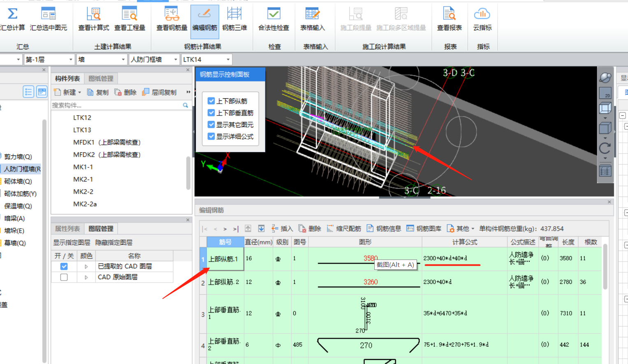Image resolution: width=628 pixels, height=364 pixels.
Task: Click 缩尺配筋 scaled rebar tool
Action: pyautogui.click(x=344, y=228)
